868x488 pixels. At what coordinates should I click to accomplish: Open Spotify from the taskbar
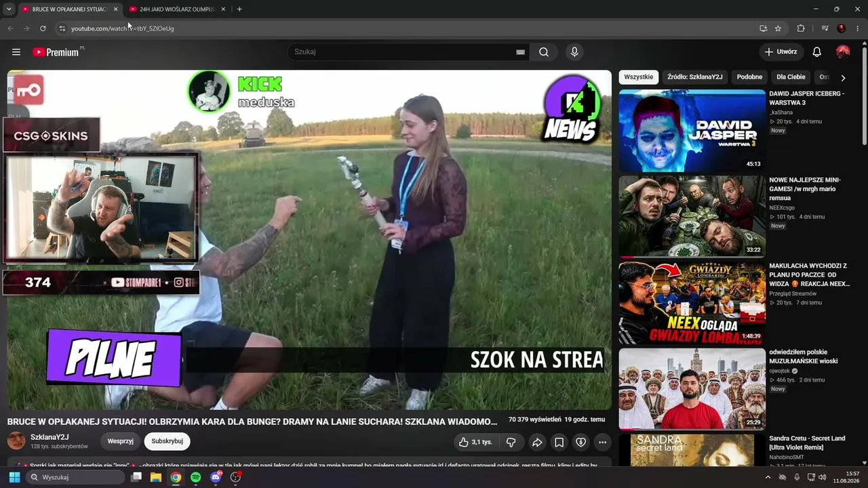click(195, 477)
